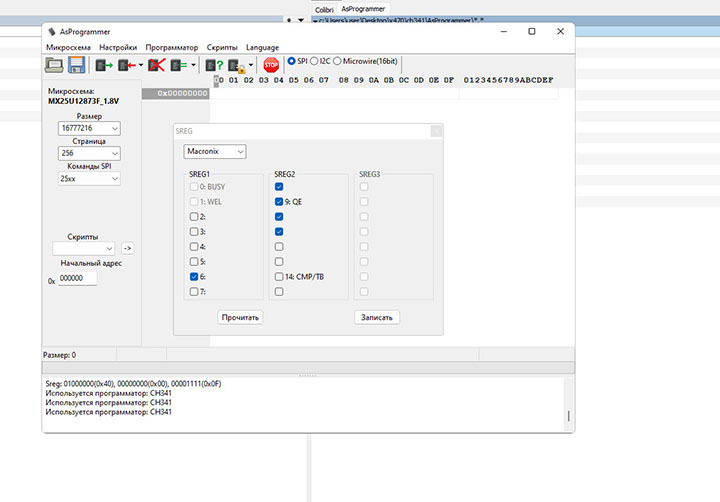Open the Программатор menu
Screen dimensions: 720x502
(x=172, y=47)
